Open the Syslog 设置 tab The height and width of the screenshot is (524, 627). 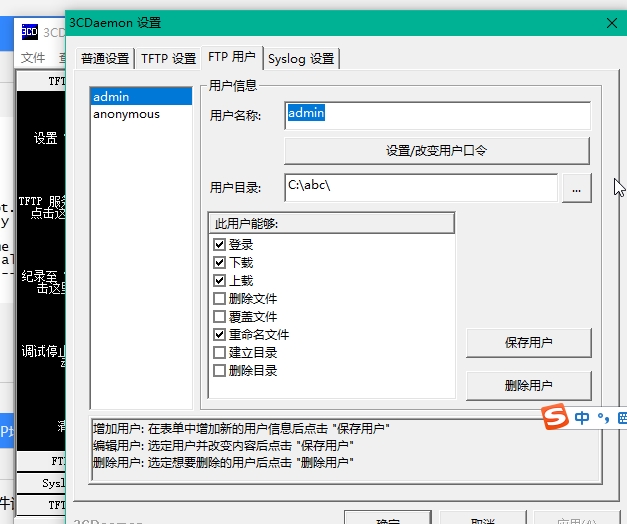click(x=301, y=59)
